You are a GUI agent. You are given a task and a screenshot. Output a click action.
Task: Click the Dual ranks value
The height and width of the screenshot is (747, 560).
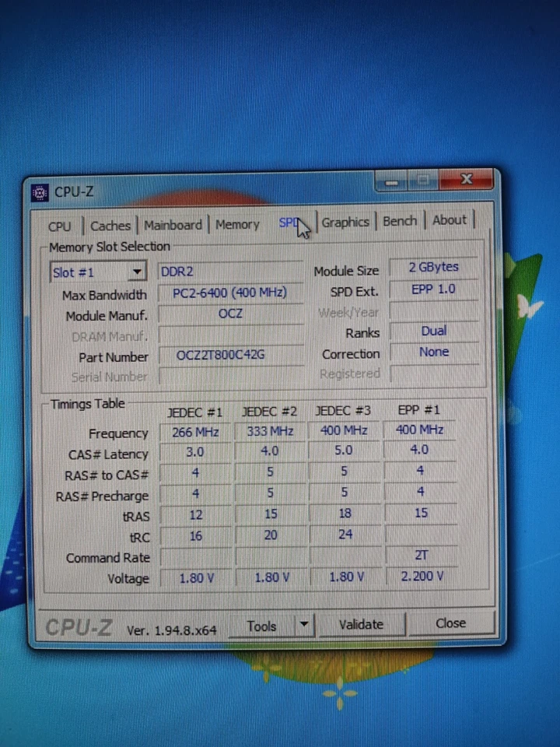[x=433, y=331]
